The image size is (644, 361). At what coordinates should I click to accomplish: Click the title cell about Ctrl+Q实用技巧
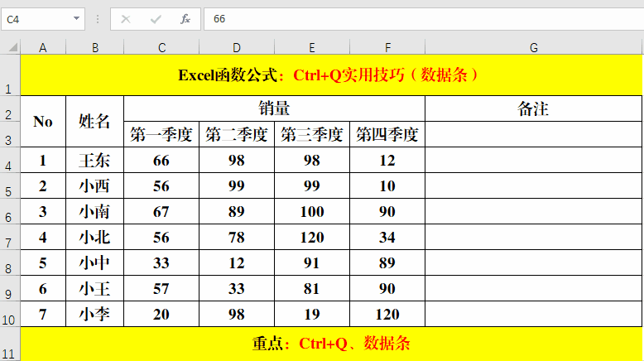point(331,75)
